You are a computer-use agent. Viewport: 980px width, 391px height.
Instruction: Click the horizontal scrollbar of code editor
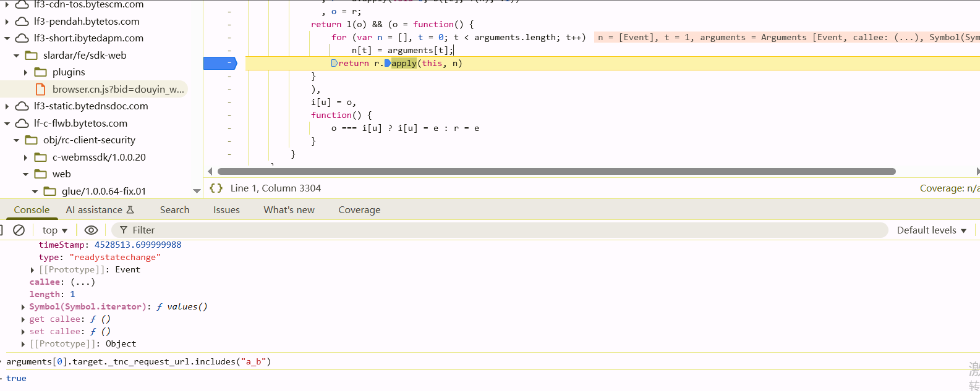click(556, 171)
